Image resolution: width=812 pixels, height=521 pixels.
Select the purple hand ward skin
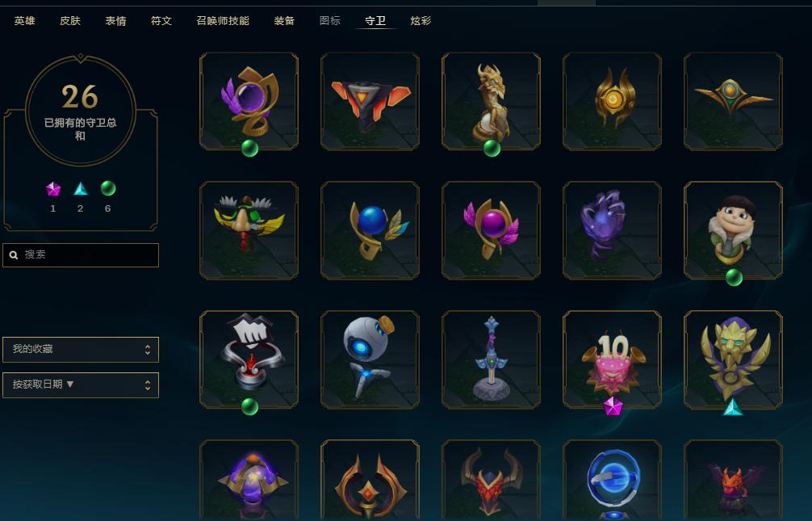612,231
